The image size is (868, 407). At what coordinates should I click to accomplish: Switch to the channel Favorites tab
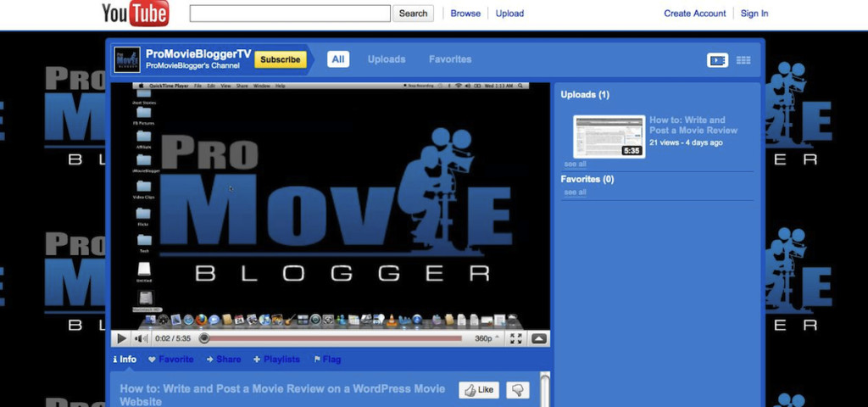pos(450,59)
